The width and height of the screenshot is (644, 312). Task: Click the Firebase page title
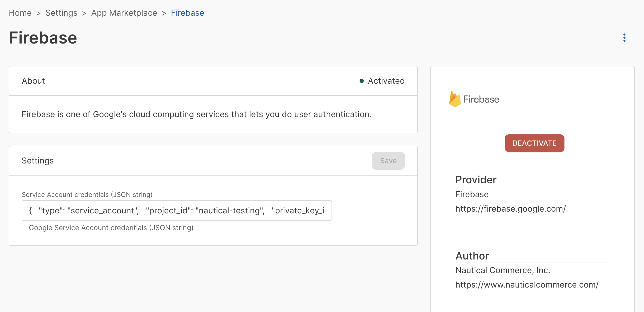(x=43, y=38)
